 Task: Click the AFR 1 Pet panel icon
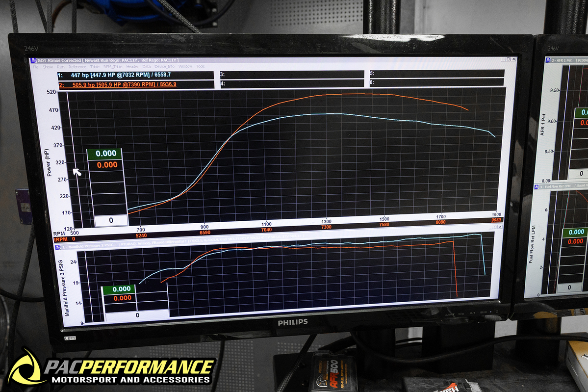click(x=548, y=60)
